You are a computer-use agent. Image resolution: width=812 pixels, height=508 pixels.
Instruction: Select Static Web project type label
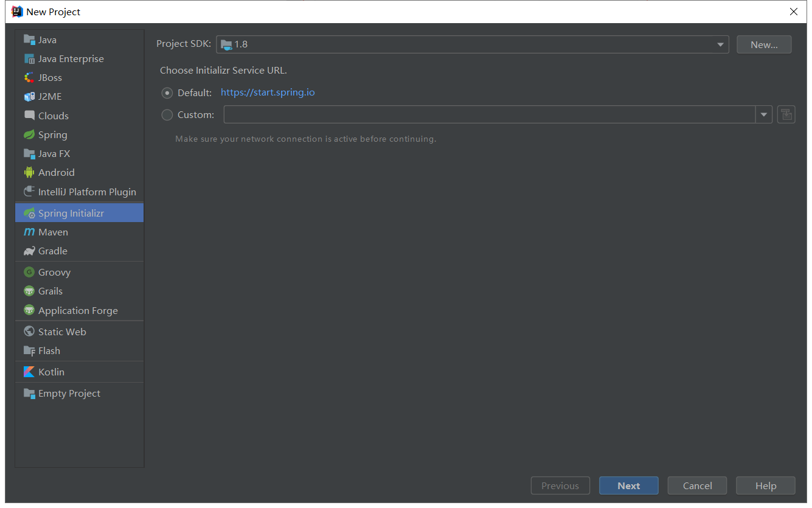click(x=62, y=332)
